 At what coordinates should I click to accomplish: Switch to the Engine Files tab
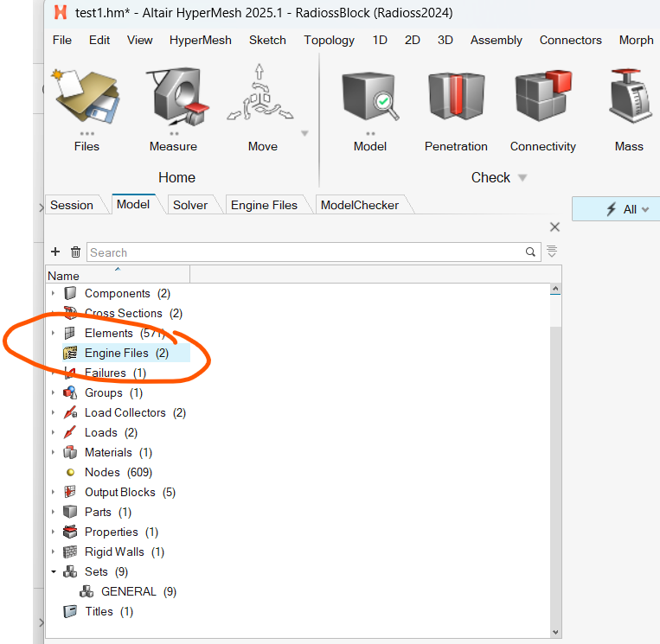[265, 205]
